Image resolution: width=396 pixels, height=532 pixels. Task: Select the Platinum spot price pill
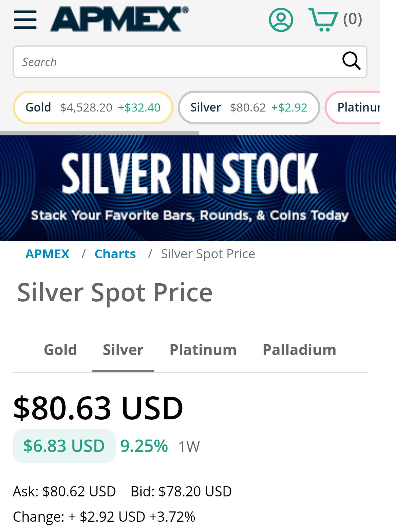(x=357, y=108)
